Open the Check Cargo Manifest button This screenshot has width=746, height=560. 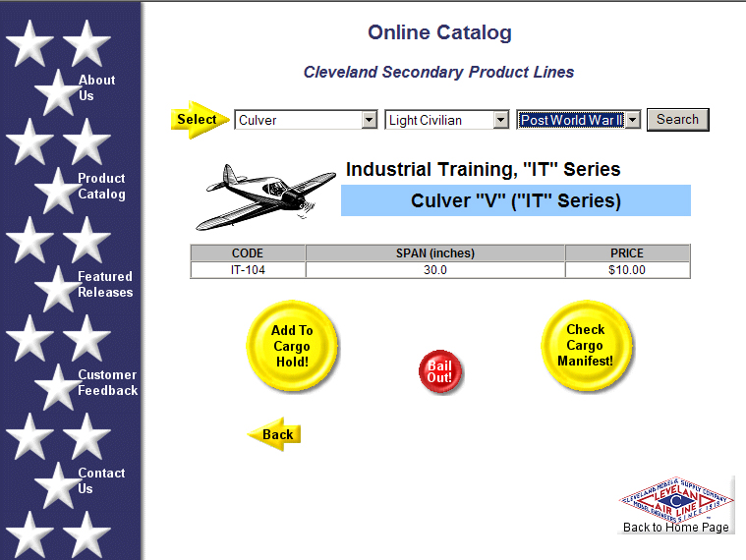(x=585, y=346)
